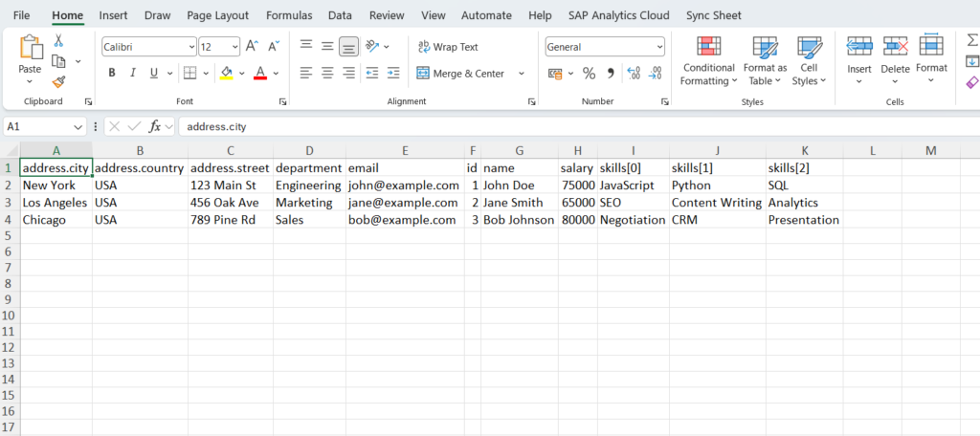Select the Format Painter brush
The width and height of the screenshot is (980, 436).
[58, 82]
